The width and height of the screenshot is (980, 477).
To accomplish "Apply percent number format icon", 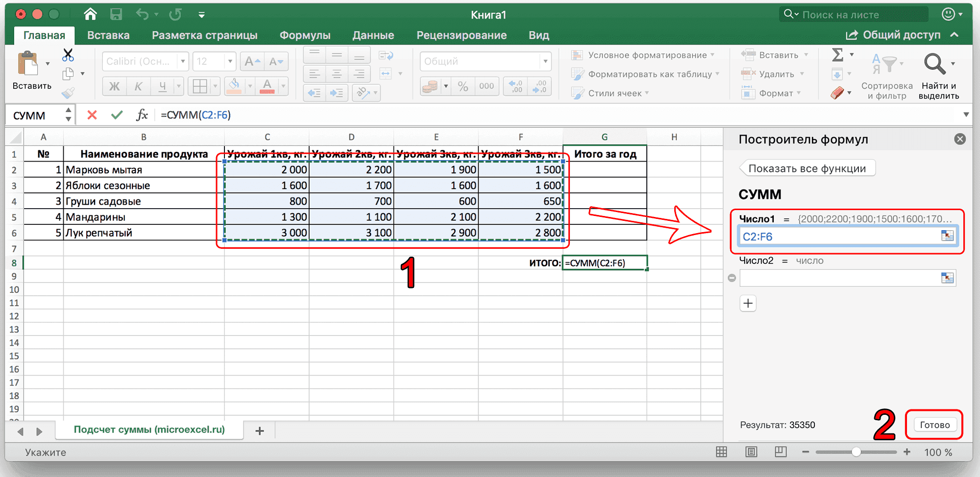I will tap(463, 86).
